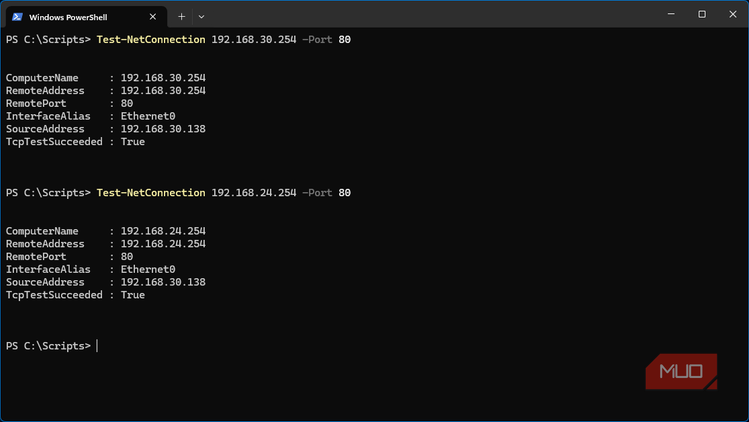Click the empty PS C:\Scripts> prompt line
This screenshot has height=422, width=749.
(52, 346)
